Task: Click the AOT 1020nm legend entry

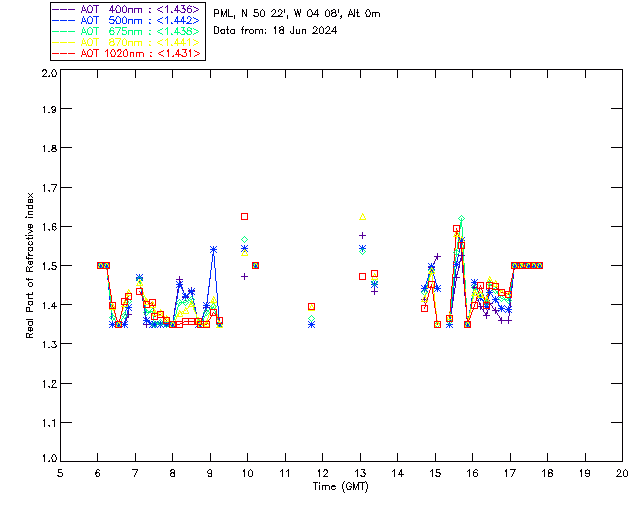Action: pos(126,53)
